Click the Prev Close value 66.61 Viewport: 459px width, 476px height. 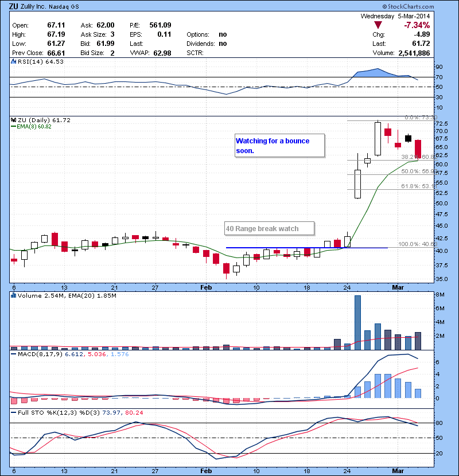[56, 53]
